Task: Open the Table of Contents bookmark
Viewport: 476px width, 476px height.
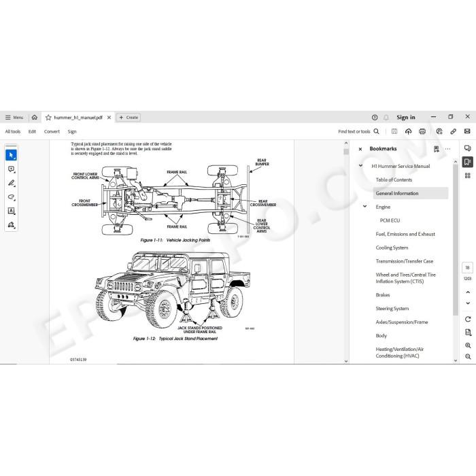Action: [394, 180]
